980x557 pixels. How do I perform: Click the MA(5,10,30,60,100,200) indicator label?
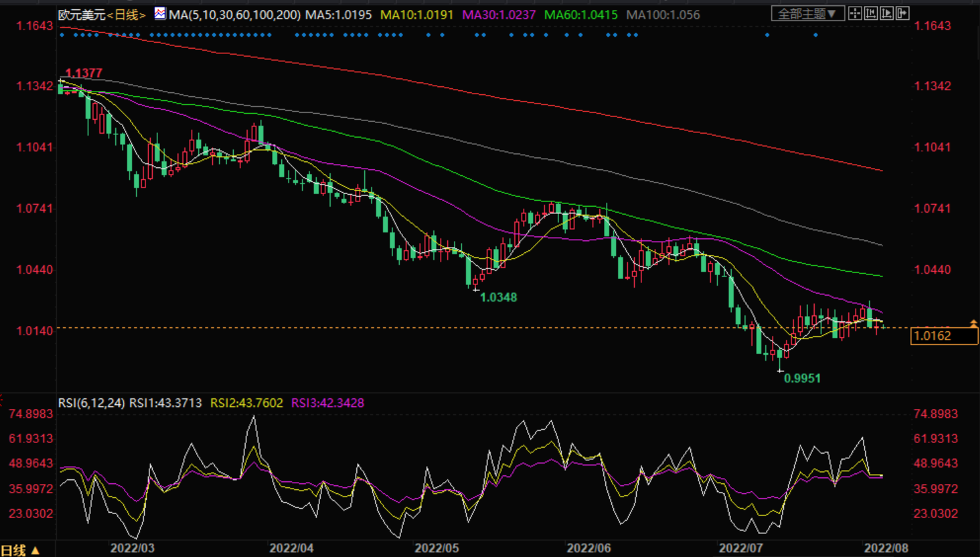234,14
